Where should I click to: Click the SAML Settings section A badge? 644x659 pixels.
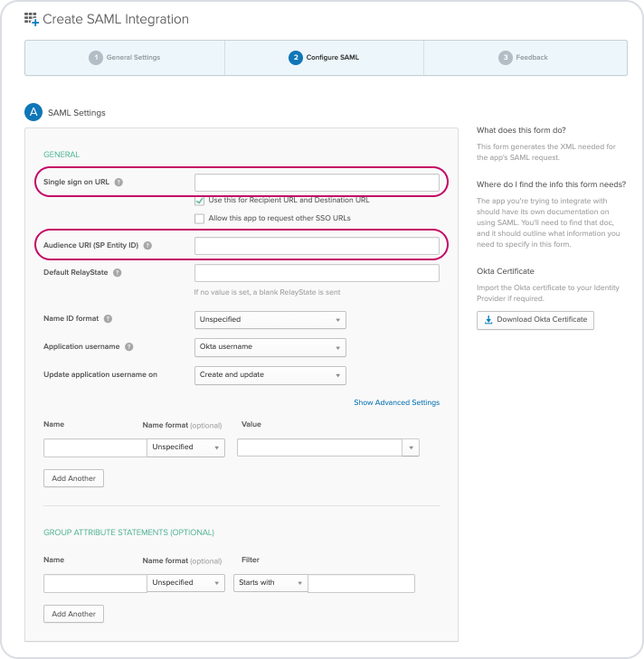click(x=33, y=112)
